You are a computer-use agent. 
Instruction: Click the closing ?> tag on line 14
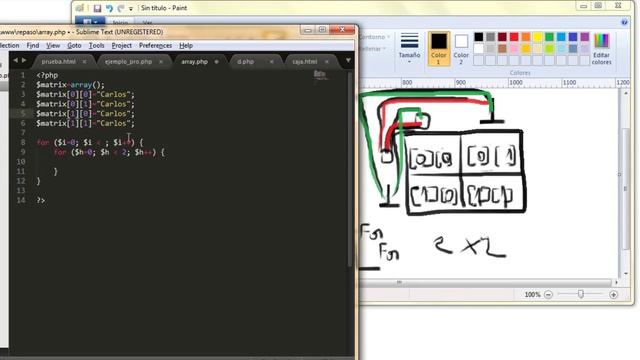[41, 200]
